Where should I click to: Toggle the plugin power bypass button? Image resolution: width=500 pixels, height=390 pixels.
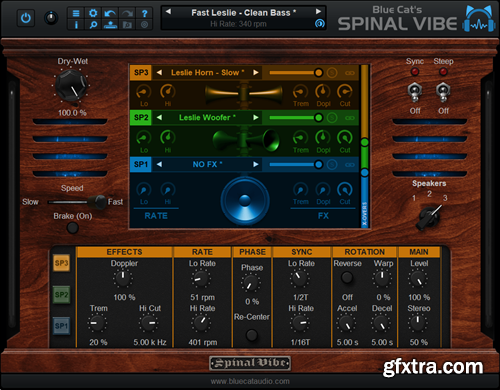26,18
